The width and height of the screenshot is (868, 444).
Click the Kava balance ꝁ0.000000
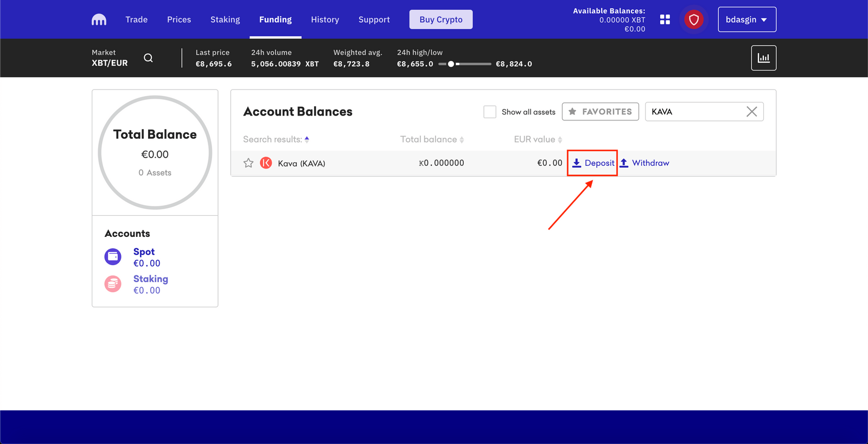(x=442, y=163)
